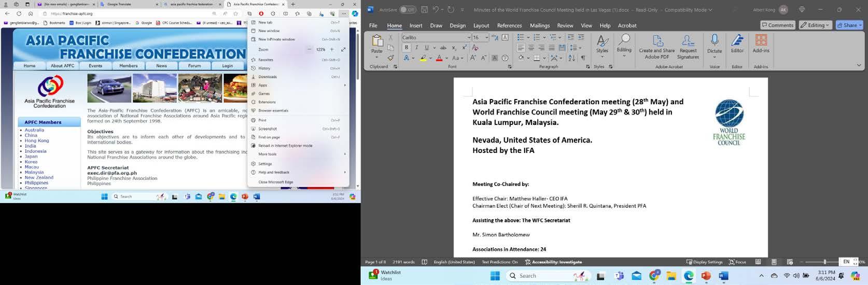The height and width of the screenshot is (285, 868).
Task: Open Copilot icon in Edge toolbar
Action: tap(355, 13)
